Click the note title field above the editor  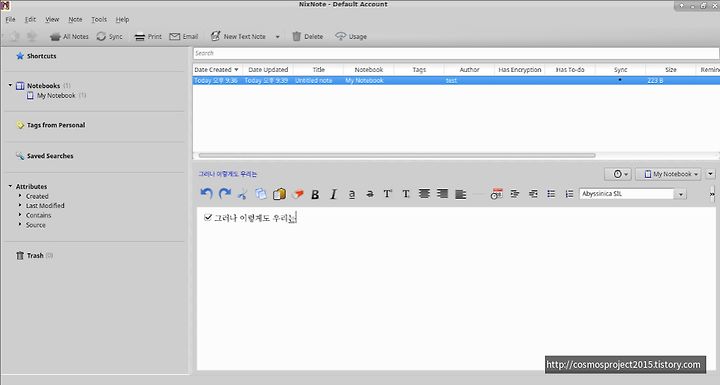click(228, 174)
